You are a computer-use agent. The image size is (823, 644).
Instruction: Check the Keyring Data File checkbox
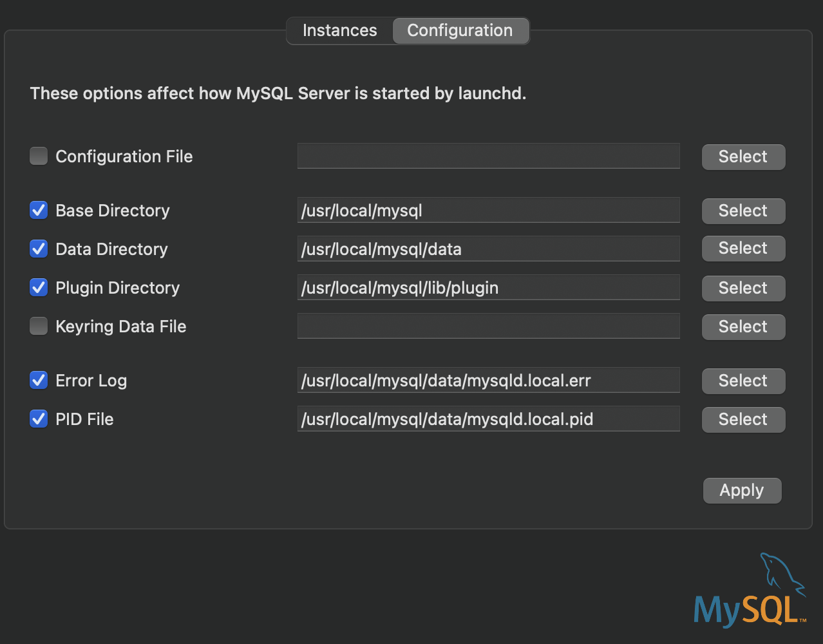click(39, 326)
